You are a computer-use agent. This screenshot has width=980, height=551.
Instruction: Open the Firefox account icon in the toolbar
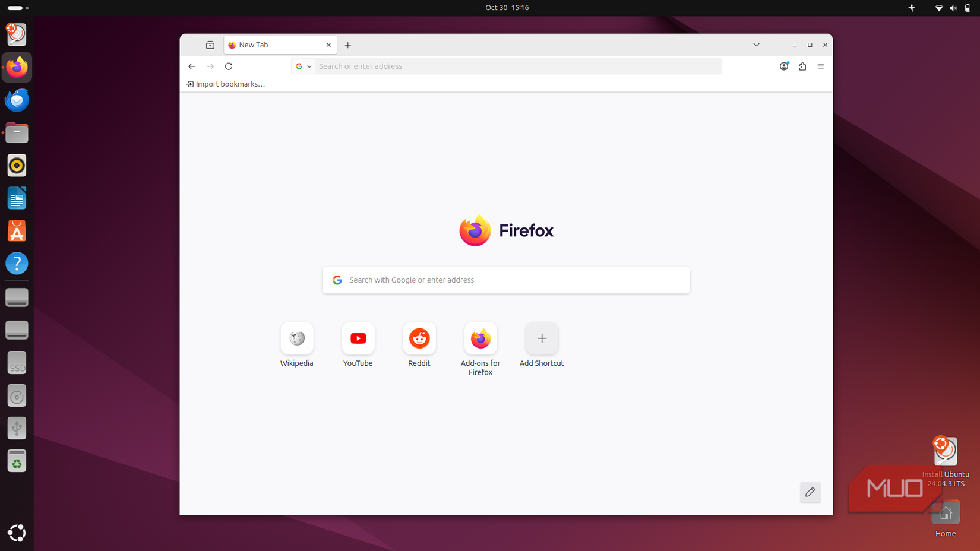click(x=784, y=66)
